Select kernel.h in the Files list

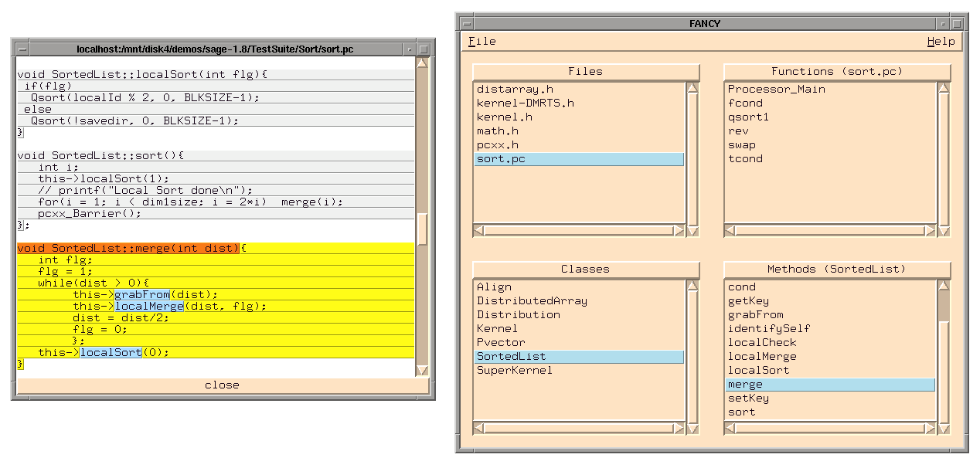pos(579,117)
